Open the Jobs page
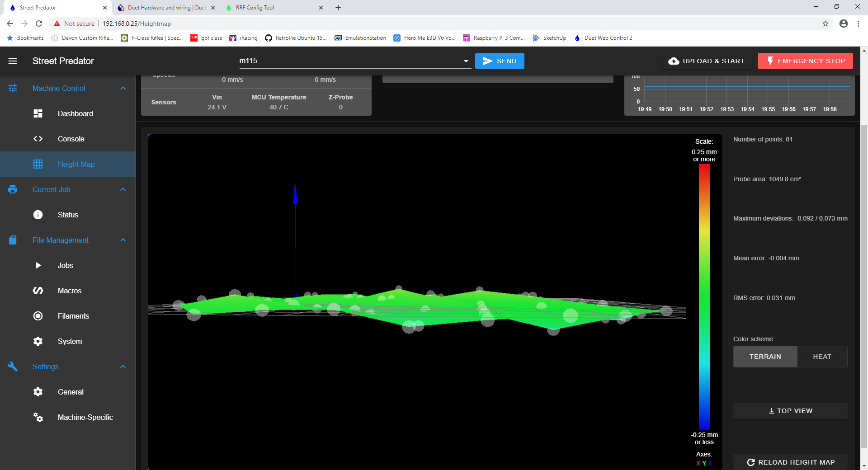 pyautogui.click(x=68, y=265)
